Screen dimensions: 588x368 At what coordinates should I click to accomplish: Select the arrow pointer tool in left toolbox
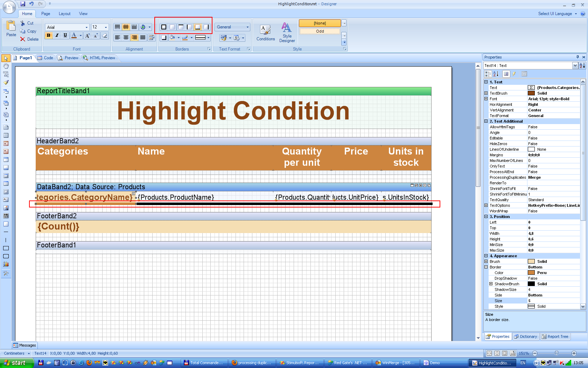6,58
